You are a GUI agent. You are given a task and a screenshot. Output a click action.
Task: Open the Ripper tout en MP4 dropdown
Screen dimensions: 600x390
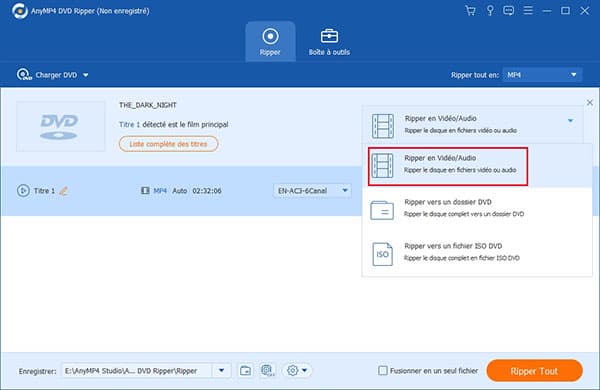click(x=542, y=75)
